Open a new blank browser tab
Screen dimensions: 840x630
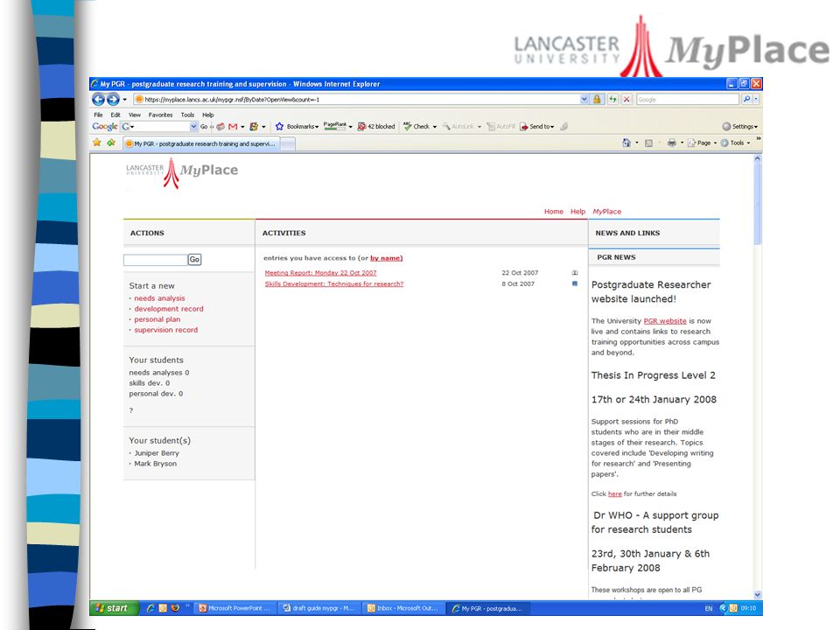(288, 143)
